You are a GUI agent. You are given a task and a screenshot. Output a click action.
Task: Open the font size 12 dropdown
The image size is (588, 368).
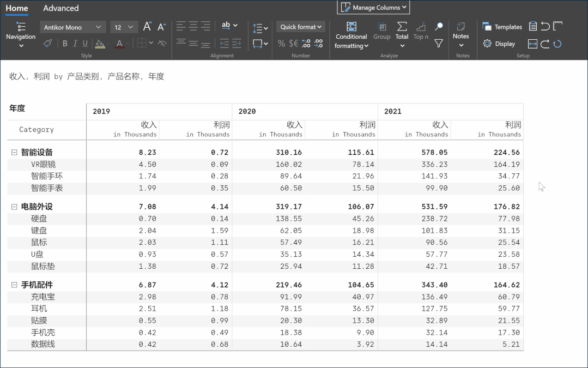click(124, 27)
